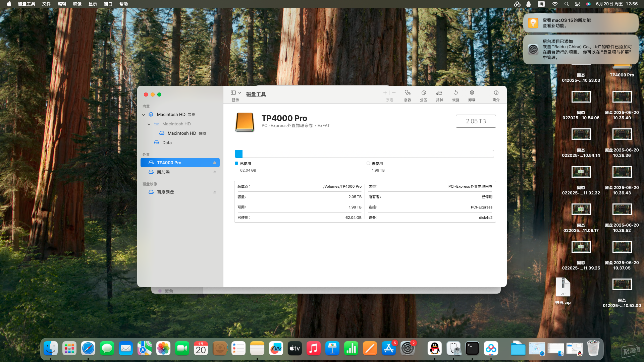Open Launchpad from the Dock
This screenshot has width=644, height=362.
(x=69, y=349)
